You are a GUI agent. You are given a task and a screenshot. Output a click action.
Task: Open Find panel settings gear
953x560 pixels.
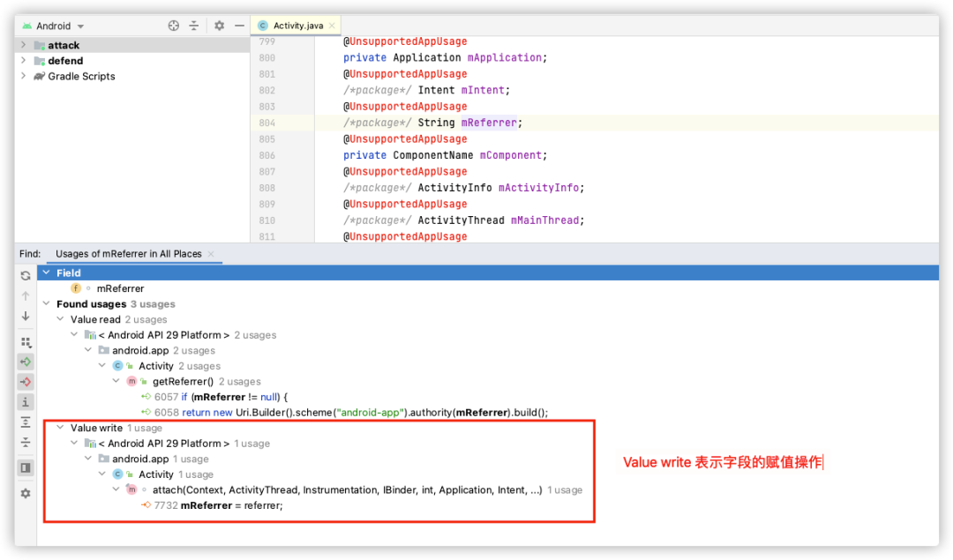(26, 493)
